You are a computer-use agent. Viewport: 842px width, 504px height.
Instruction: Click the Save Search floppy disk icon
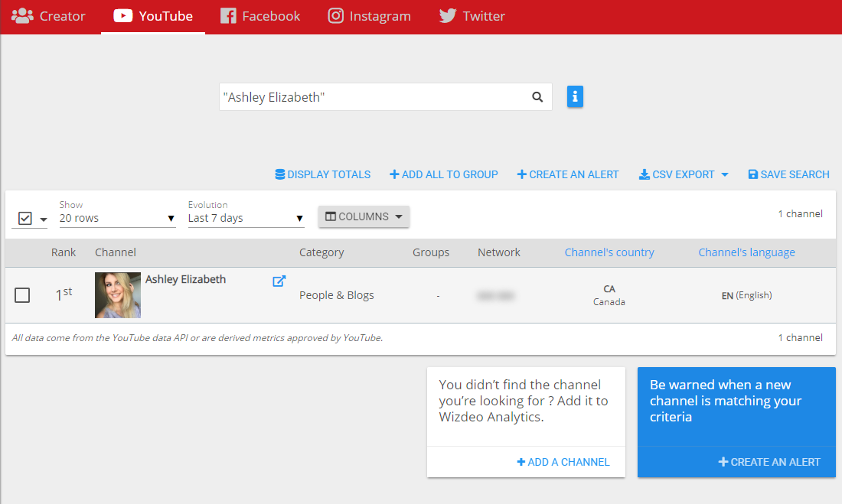tap(753, 174)
